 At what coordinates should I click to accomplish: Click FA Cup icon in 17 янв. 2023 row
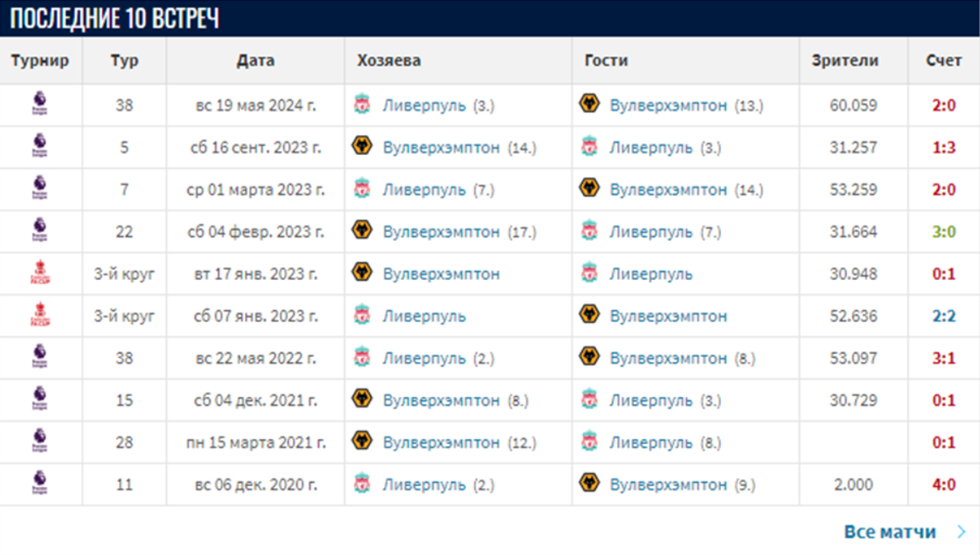40,273
